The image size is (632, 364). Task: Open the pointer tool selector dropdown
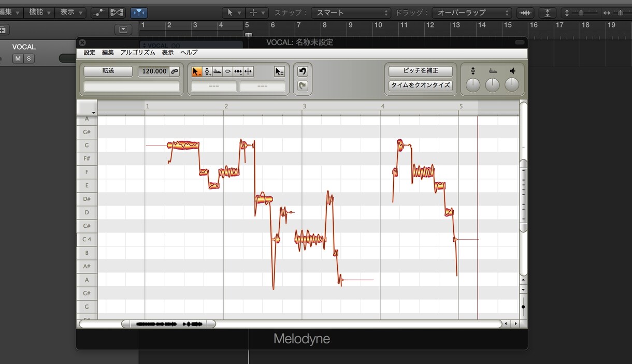pos(234,12)
